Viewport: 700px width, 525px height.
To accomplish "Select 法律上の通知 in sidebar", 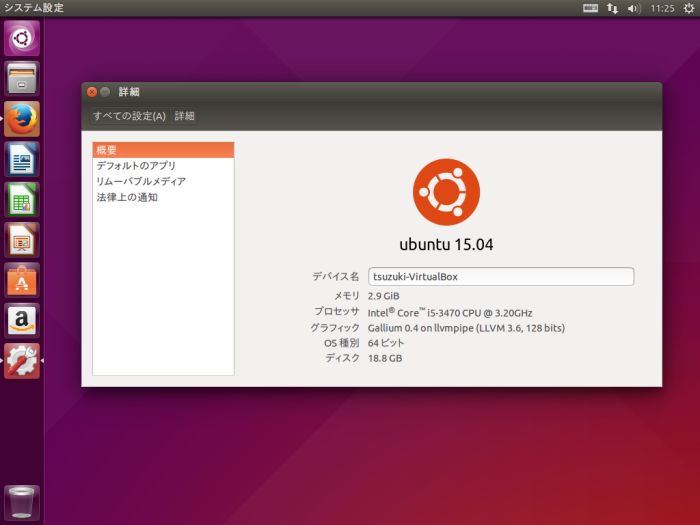I will click(x=163, y=197).
